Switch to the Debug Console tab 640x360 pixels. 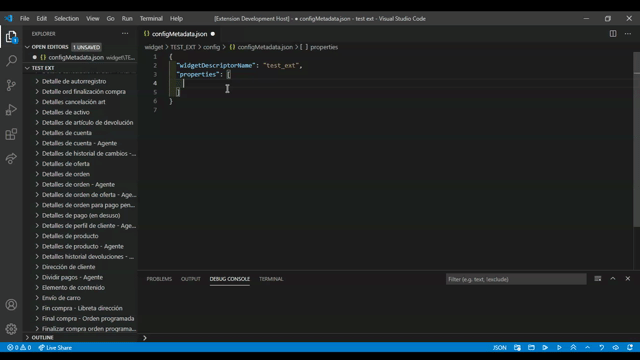pyautogui.click(x=229, y=279)
